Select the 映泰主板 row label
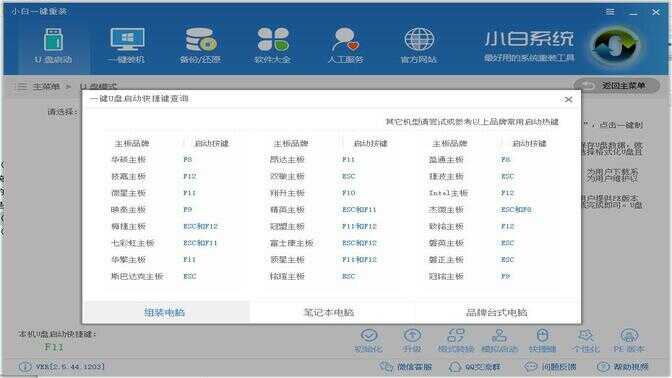Viewport: 672px width, 378px height. click(129, 210)
